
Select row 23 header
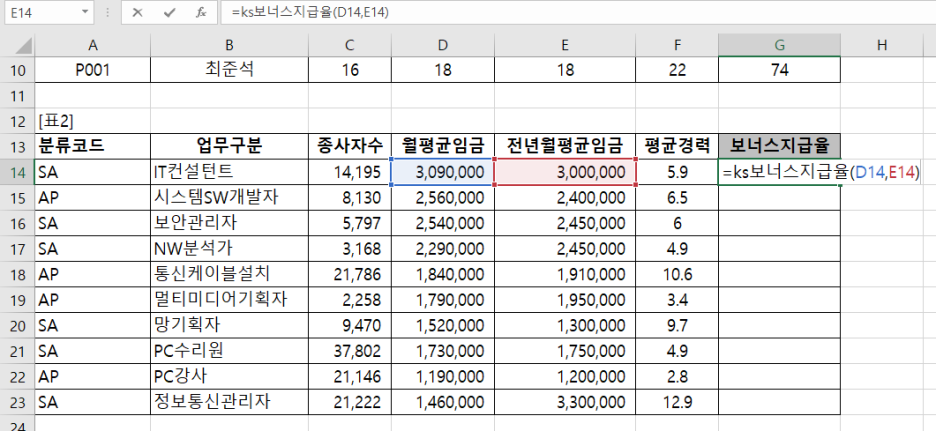(x=17, y=402)
